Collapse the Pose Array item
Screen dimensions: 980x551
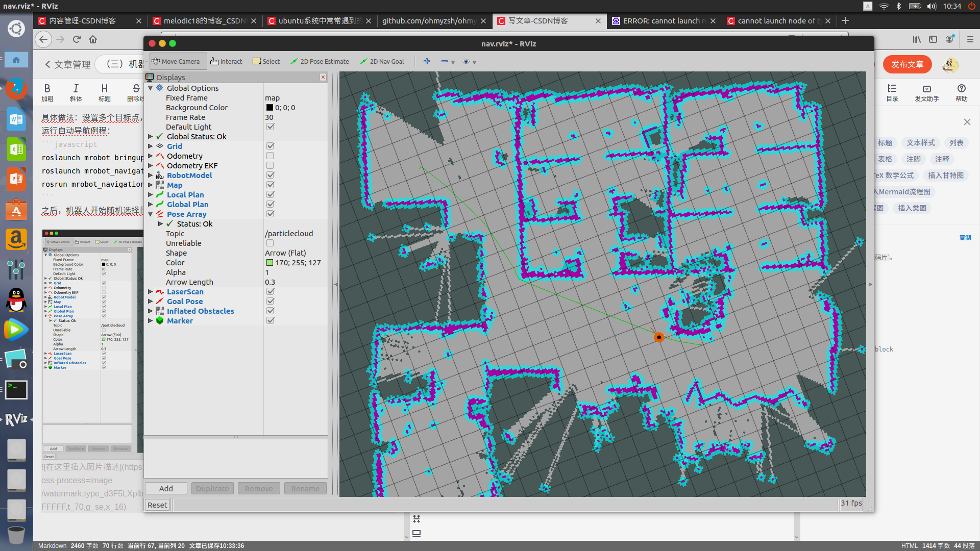coord(151,214)
